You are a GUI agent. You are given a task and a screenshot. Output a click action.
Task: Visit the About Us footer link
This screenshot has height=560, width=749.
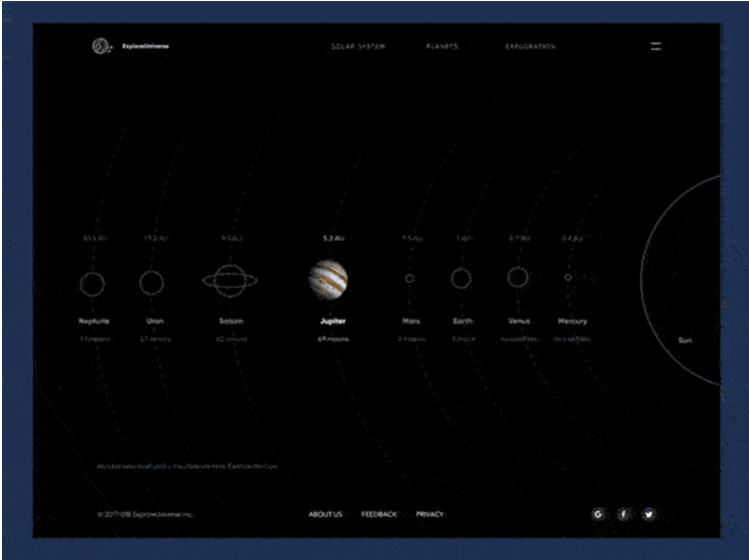tap(326, 514)
